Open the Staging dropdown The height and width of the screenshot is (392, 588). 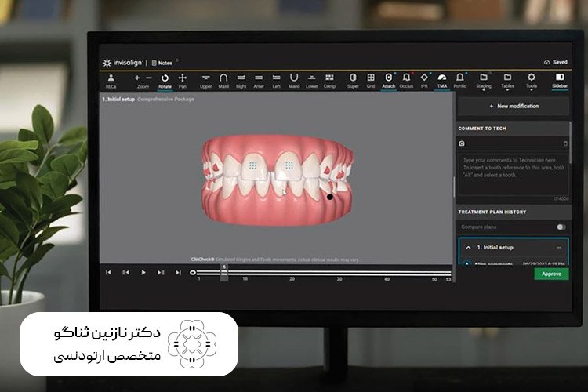[484, 82]
